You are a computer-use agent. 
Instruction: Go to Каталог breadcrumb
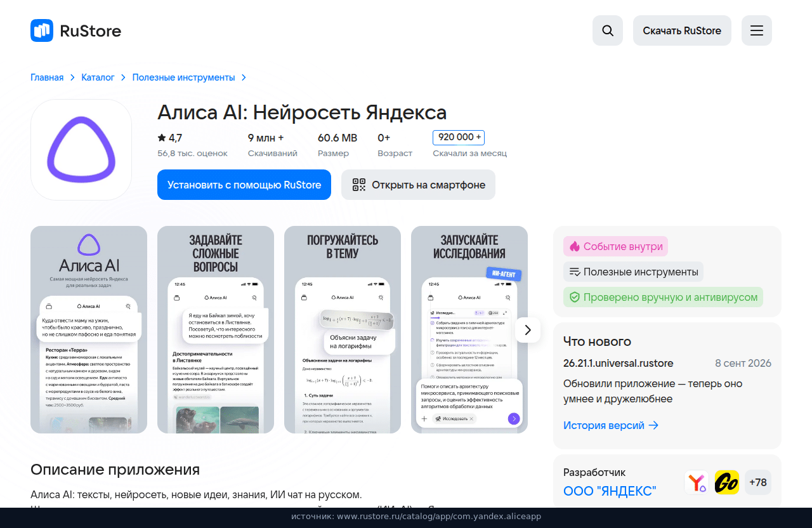pos(98,77)
